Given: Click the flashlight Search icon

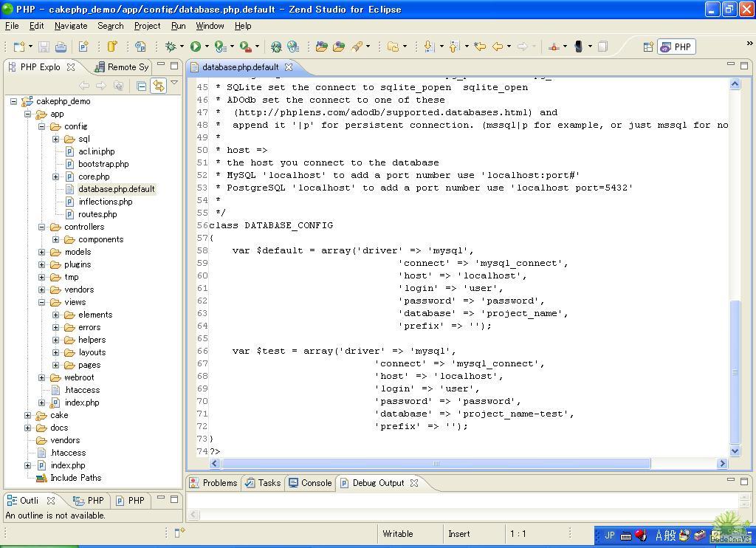Looking at the screenshot, I should pyautogui.click(x=357, y=47).
